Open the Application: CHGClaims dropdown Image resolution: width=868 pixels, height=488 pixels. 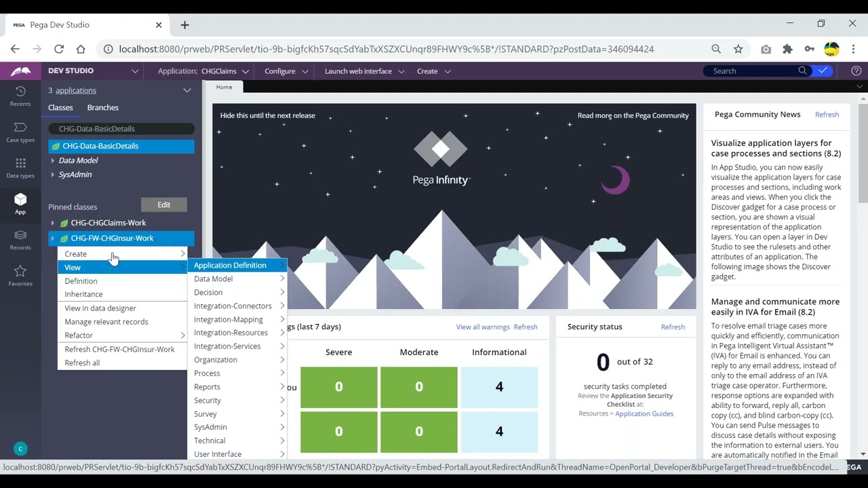point(203,71)
